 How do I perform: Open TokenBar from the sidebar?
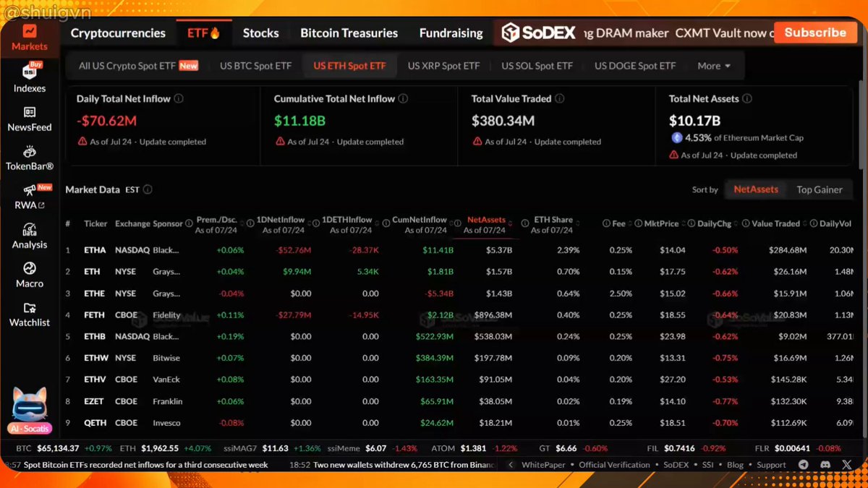30,158
